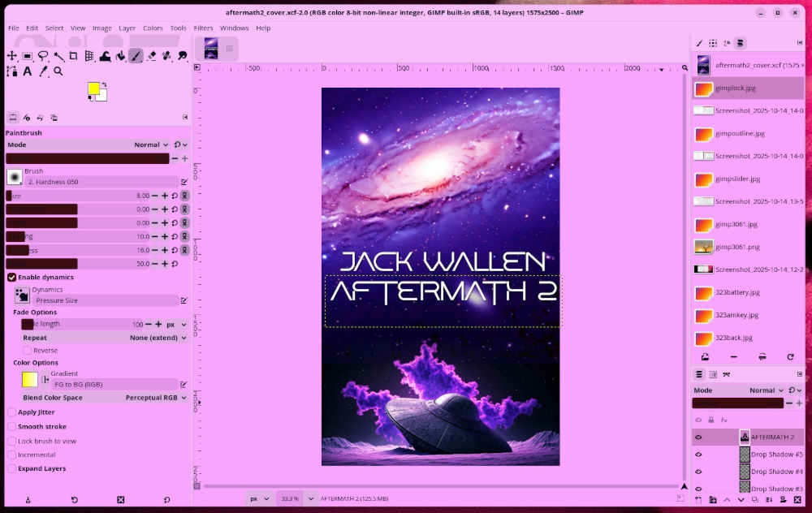Choose the Color Picker eyedropper tool
This screenshot has height=513, width=812.
click(43, 71)
